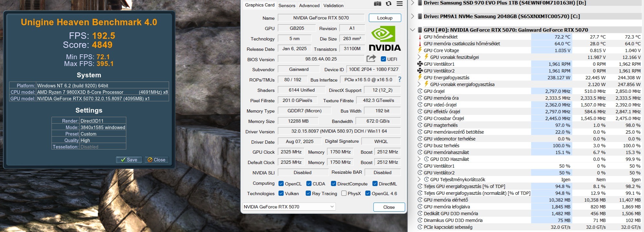Click the lightning icon beside GPU Core Voltage
The height and width of the screenshot is (232, 644).
tap(420, 50)
